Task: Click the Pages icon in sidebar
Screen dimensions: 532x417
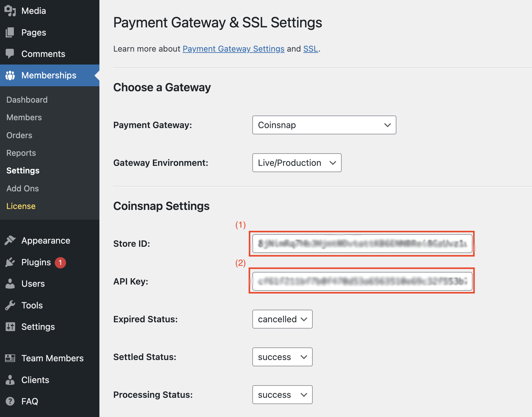Action: coord(10,32)
